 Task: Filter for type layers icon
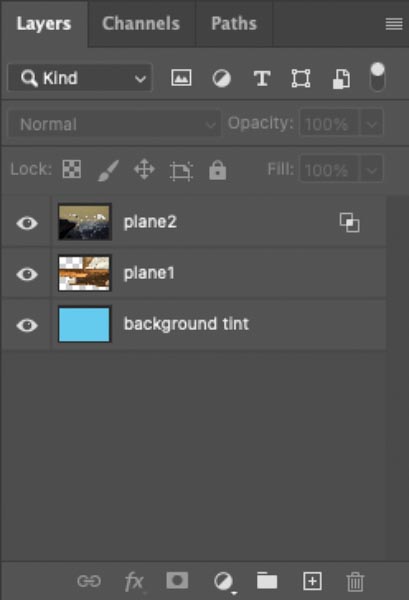click(x=262, y=78)
